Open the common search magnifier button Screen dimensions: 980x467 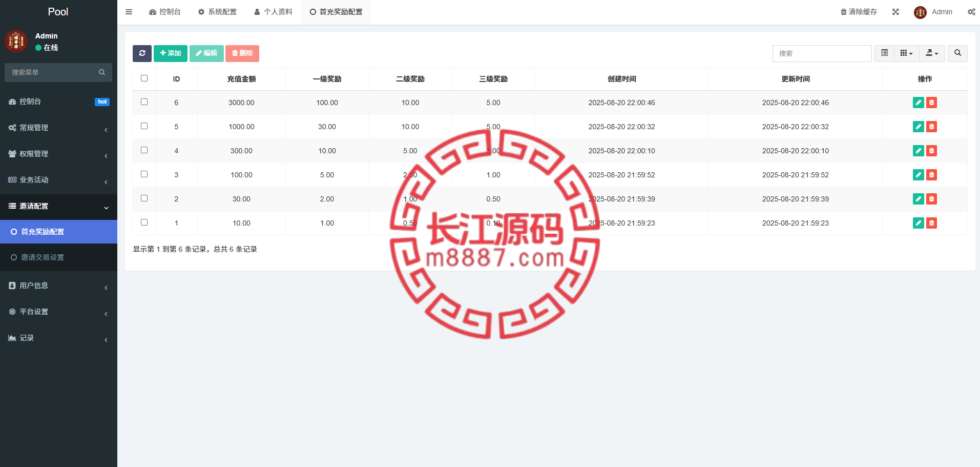pos(957,53)
